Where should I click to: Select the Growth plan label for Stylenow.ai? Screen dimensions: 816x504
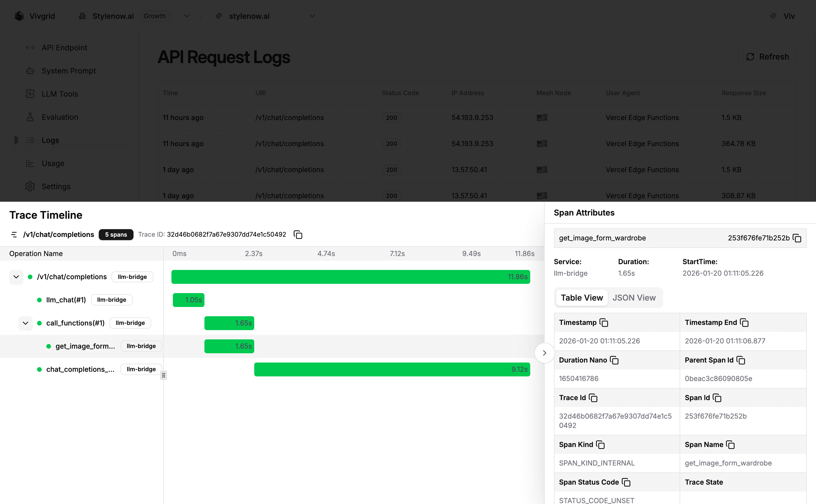(154, 16)
